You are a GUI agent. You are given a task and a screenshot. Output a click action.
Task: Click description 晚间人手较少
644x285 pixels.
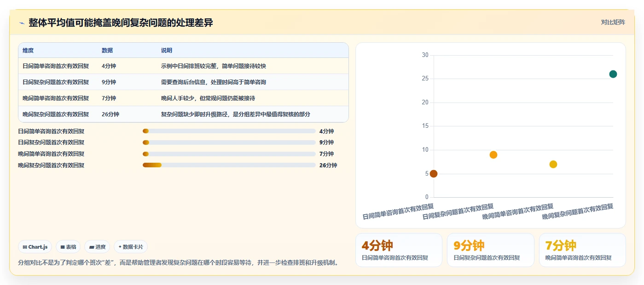coord(208,98)
